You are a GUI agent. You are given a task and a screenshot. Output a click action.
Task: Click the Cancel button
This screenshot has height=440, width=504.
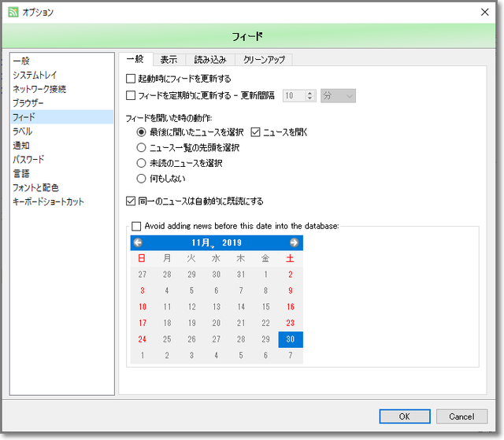click(461, 416)
